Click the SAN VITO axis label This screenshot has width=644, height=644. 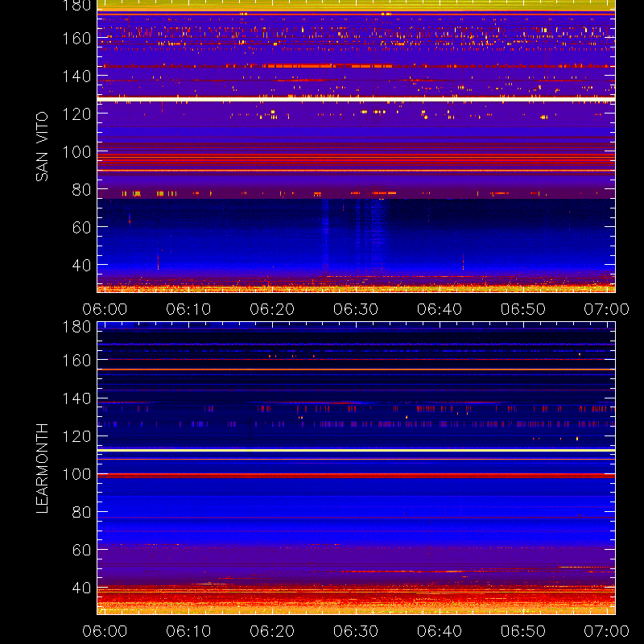coord(42,147)
